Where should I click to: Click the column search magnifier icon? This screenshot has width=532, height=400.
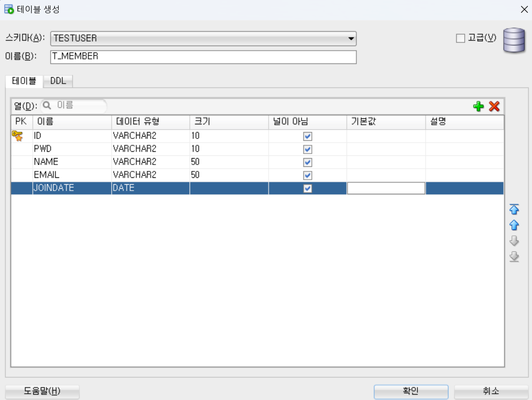click(x=47, y=106)
